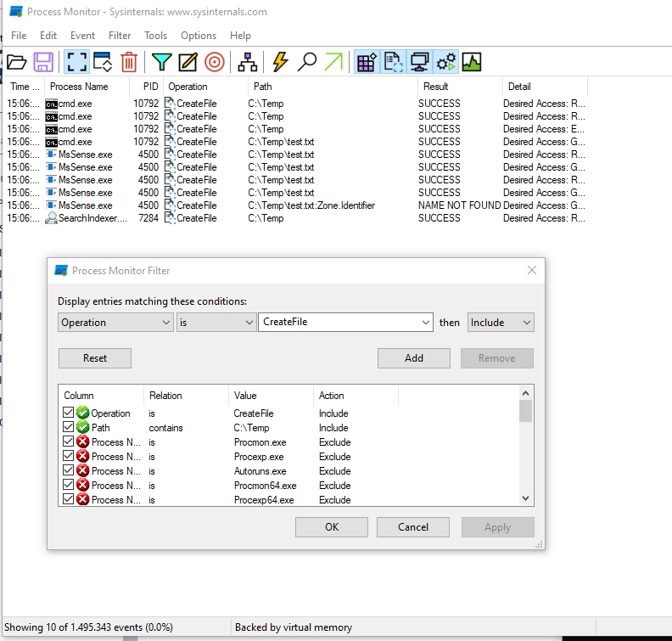Click the filter list scroll down arrow
Viewport: 672px width, 641px height.
(525, 498)
